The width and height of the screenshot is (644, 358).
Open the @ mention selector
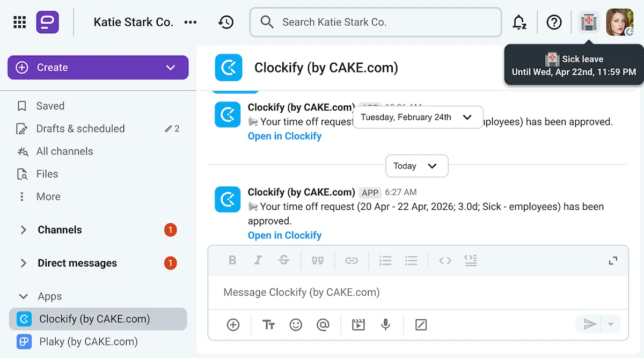(324, 324)
